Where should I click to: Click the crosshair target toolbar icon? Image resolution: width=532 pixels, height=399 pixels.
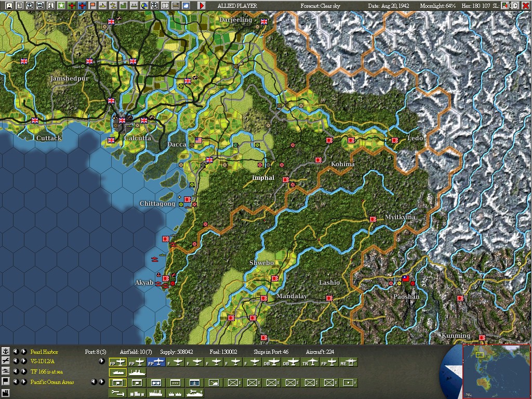(155, 5)
